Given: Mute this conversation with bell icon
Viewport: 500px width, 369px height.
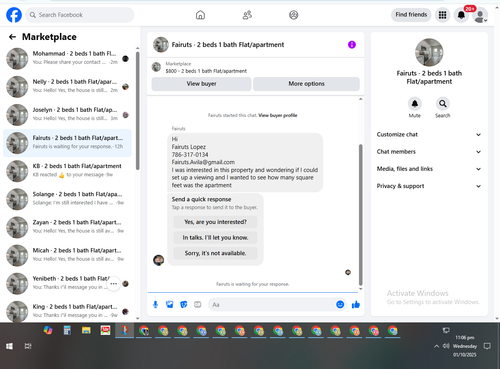Looking at the screenshot, I should 415,104.
